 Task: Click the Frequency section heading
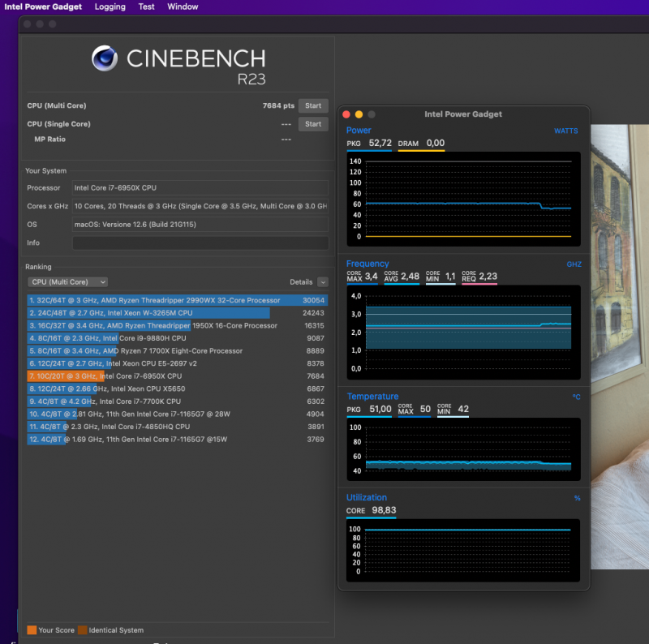367,264
